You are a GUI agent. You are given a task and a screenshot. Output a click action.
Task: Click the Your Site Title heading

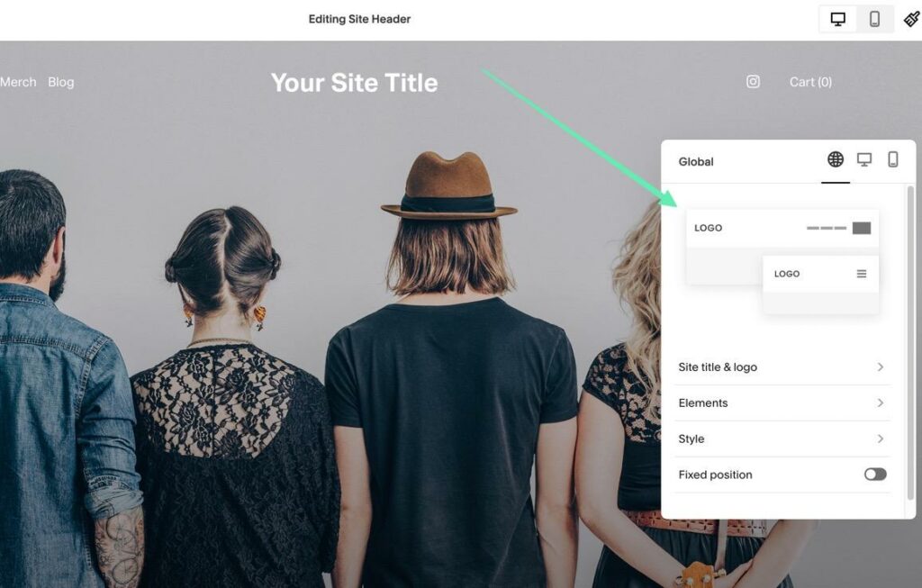pos(354,83)
